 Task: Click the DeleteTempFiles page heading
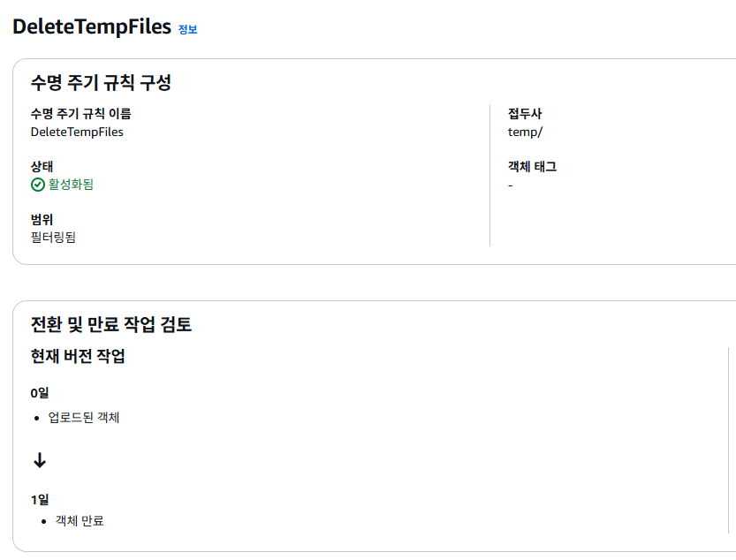click(x=92, y=26)
